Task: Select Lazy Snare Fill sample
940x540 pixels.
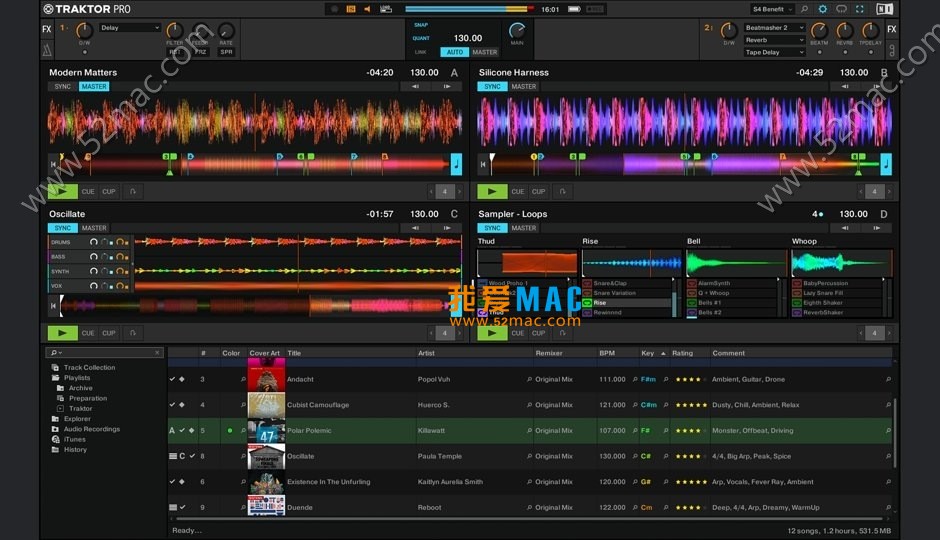Action: pyautogui.click(x=837, y=293)
